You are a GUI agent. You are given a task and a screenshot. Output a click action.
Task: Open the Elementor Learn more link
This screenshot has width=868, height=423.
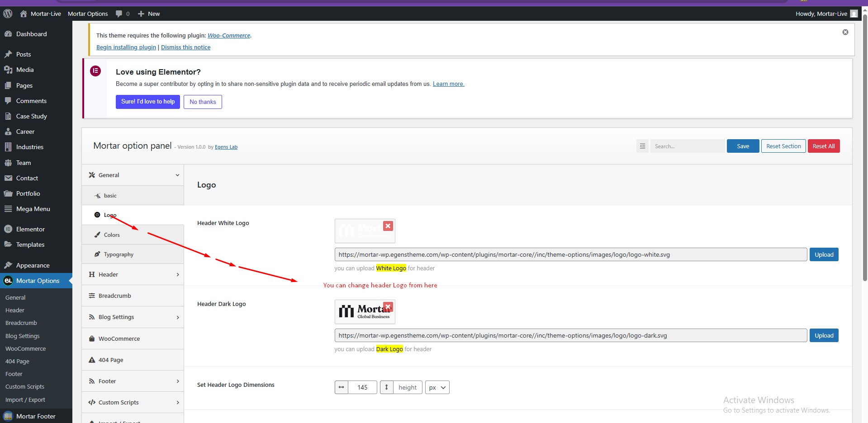448,84
